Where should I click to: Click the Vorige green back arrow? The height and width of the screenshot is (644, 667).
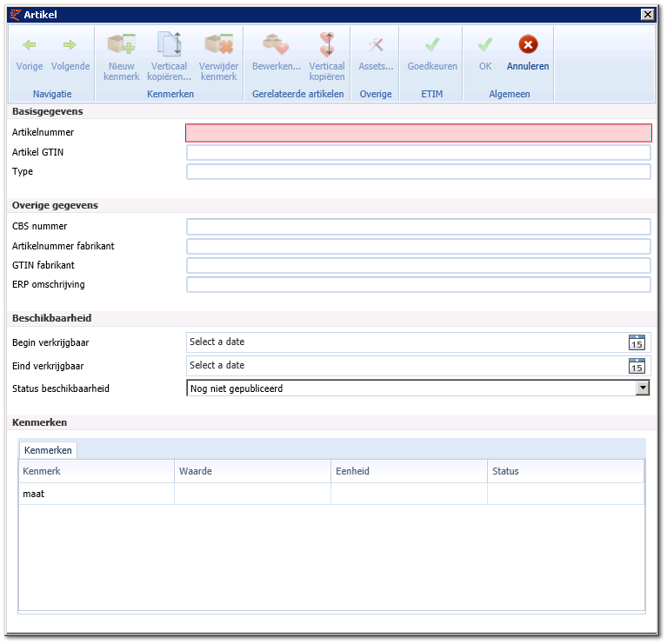coord(30,44)
